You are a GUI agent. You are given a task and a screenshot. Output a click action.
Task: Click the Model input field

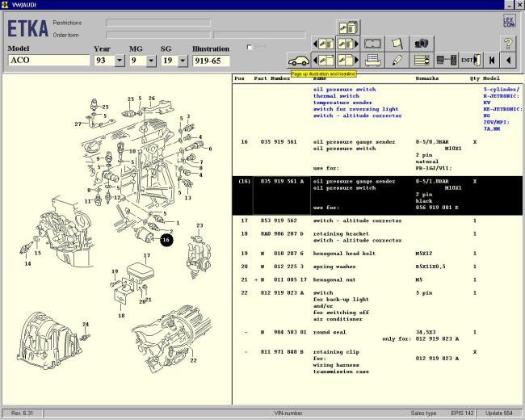click(x=48, y=61)
